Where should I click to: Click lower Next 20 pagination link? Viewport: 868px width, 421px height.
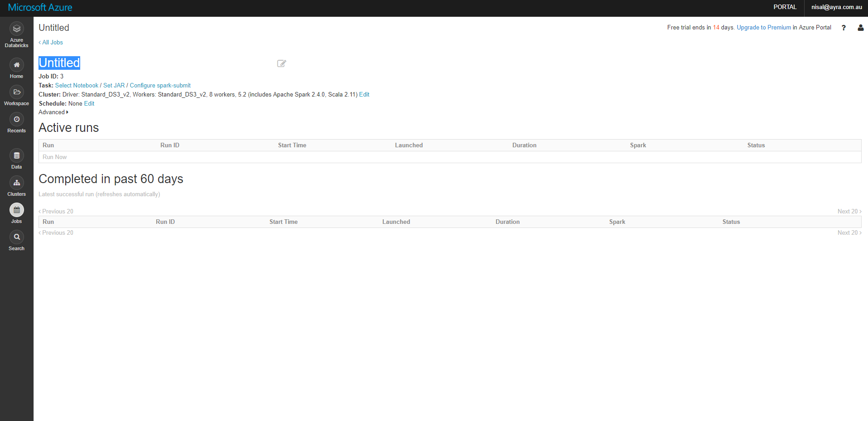(x=849, y=232)
